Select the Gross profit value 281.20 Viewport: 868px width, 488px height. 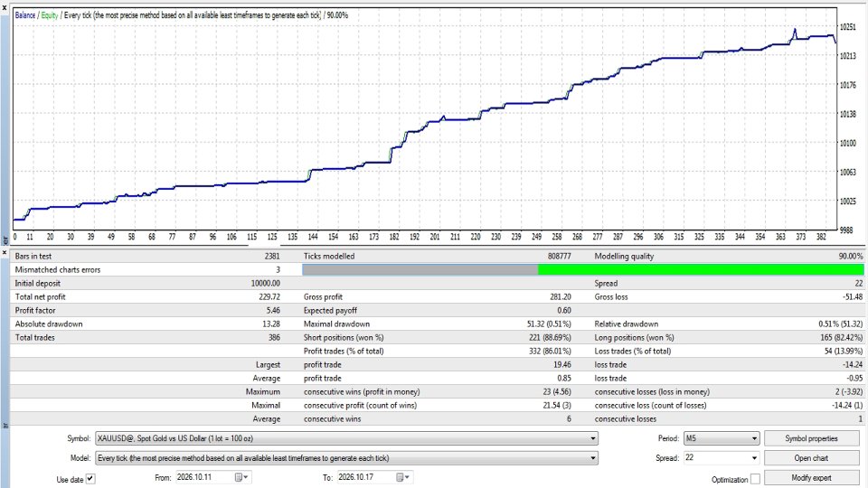561,296
